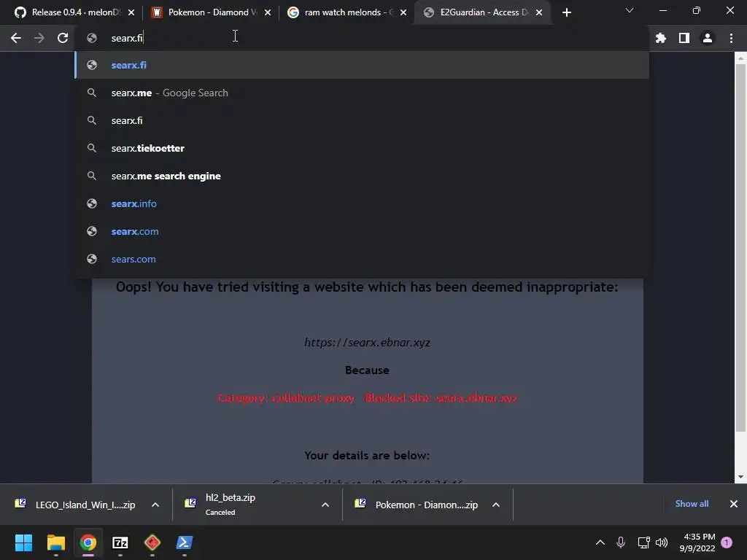
Task: Open the sears.com suggestion
Action: pyautogui.click(x=362, y=259)
